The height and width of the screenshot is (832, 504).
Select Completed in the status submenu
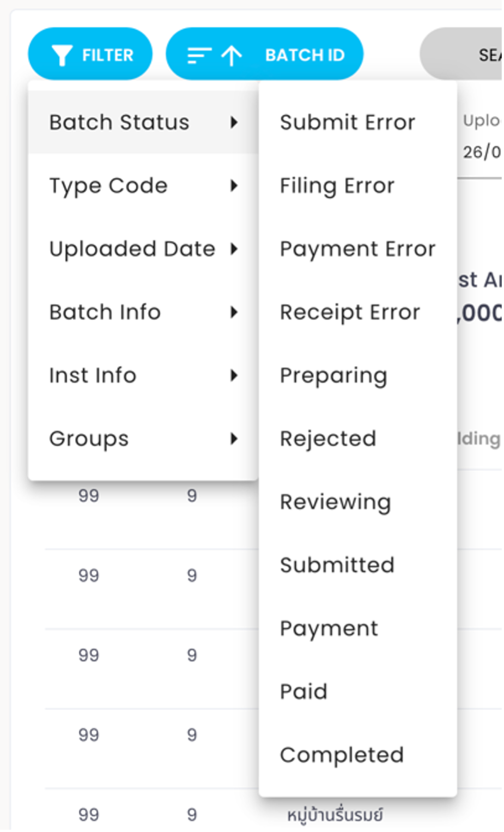[x=342, y=755]
